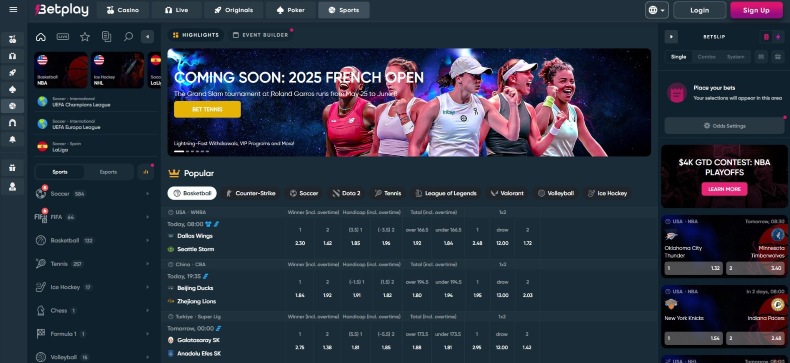Open the NBA basketball league card

point(61,70)
